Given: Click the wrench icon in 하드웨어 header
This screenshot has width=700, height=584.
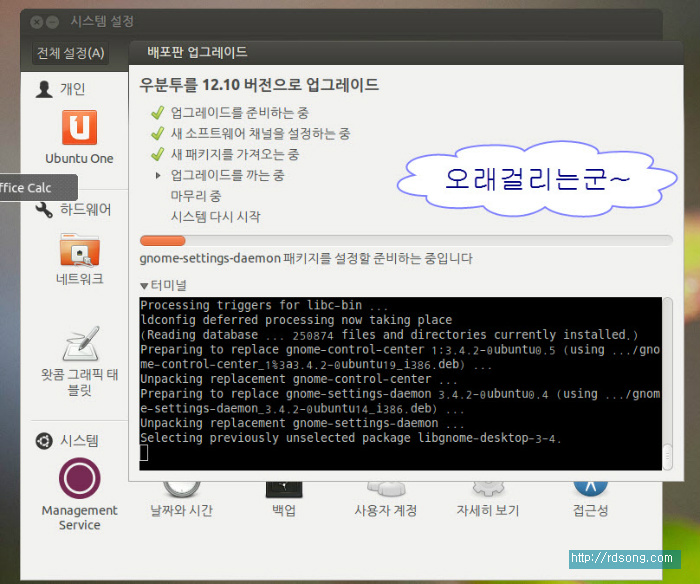Looking at the screenshot, I should (44, 210).
